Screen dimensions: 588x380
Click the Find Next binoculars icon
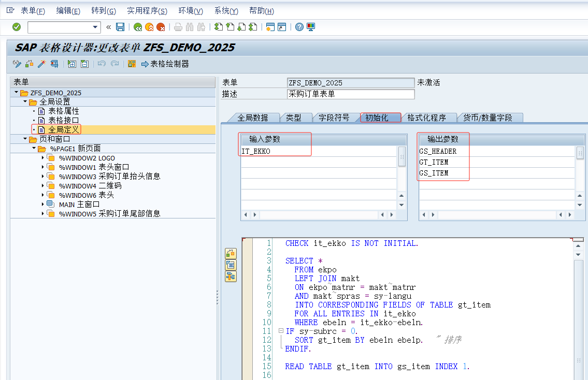click(202, 27)
